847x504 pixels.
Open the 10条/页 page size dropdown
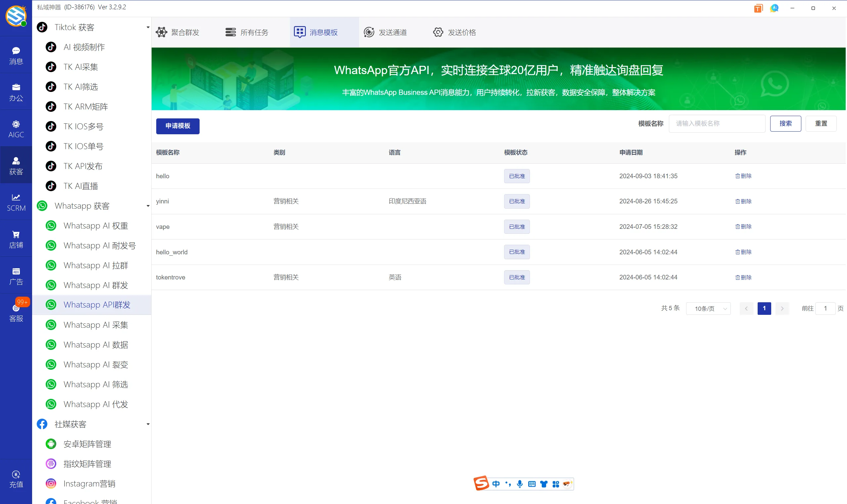point(708,308)
